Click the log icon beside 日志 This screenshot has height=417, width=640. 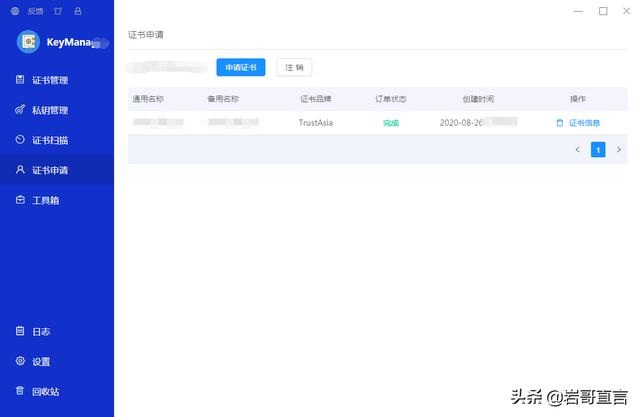click(20, 331)
